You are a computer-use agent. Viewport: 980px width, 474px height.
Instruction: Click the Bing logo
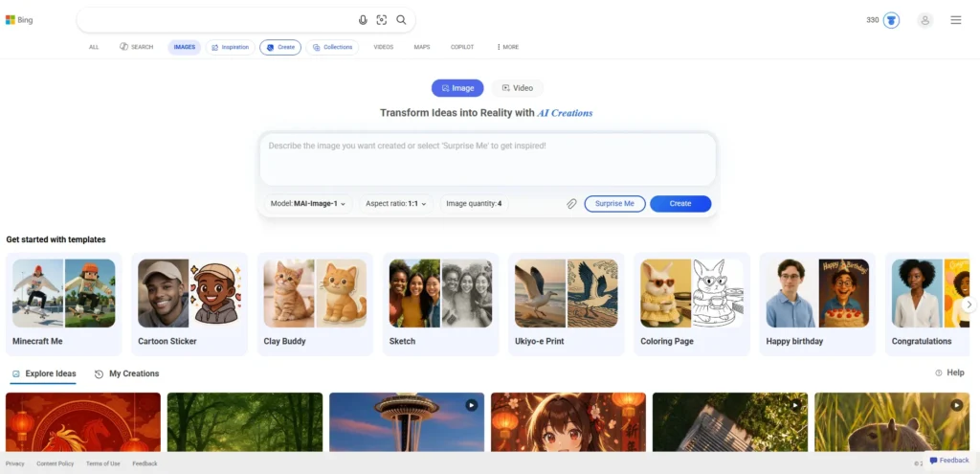pyautogui.click(x=19, y=20)
